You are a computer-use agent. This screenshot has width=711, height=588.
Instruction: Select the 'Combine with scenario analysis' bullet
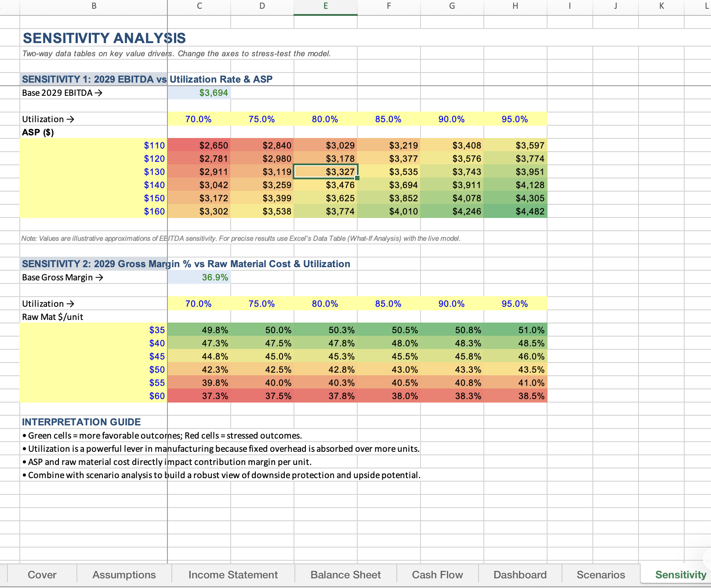click(221, 475)
